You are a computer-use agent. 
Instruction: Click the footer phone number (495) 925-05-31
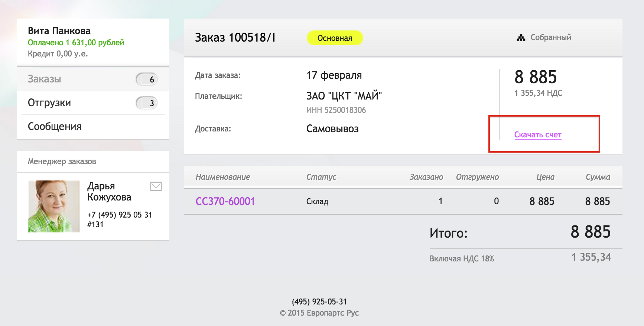[x=319, y=301]
